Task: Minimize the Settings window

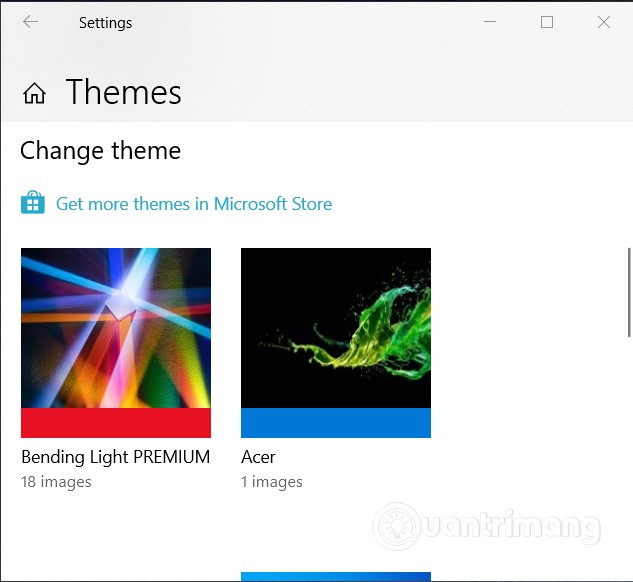Action: coord(490,22)
